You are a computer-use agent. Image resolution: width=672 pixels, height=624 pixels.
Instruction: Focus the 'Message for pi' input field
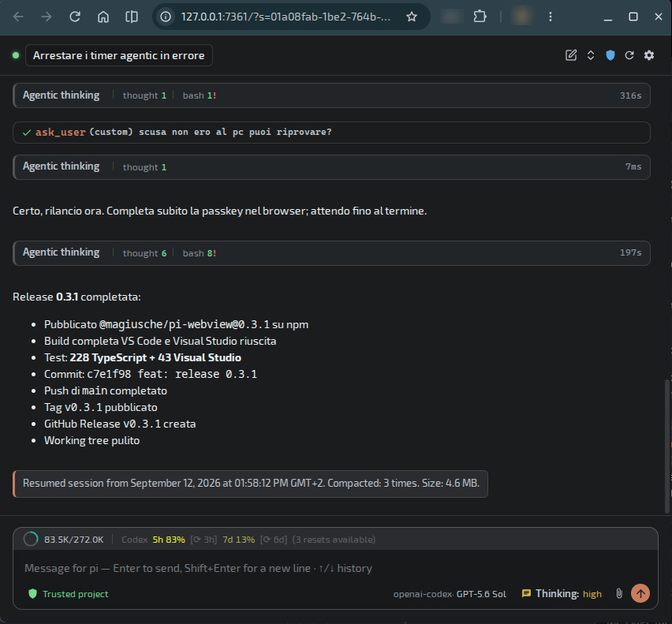(335, 568)
